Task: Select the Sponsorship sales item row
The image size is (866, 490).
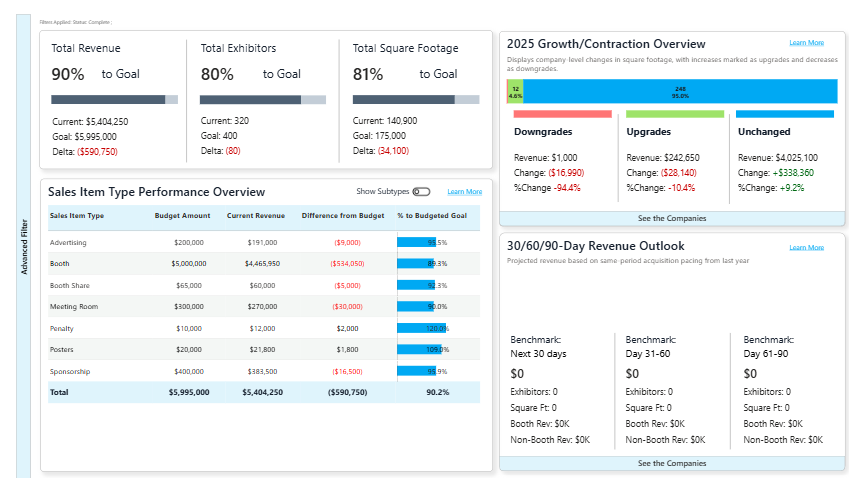Action: pos(69,370)
